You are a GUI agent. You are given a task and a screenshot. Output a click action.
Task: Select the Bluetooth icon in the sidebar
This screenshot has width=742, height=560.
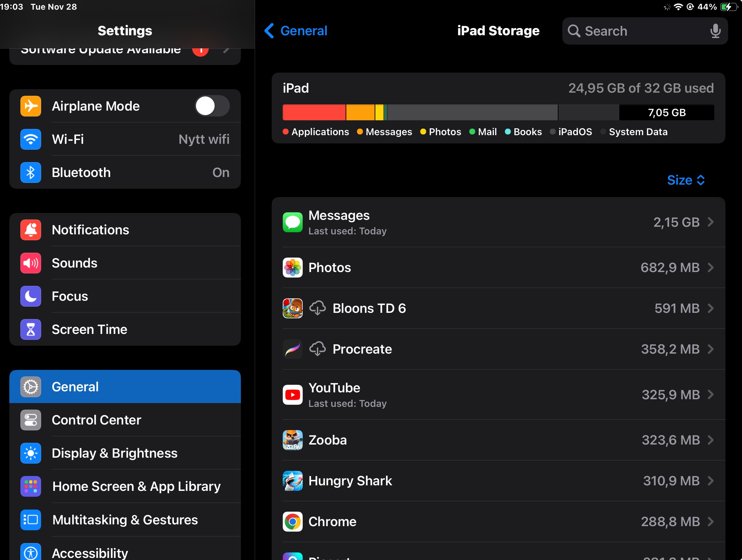click(x=30, y=172)
